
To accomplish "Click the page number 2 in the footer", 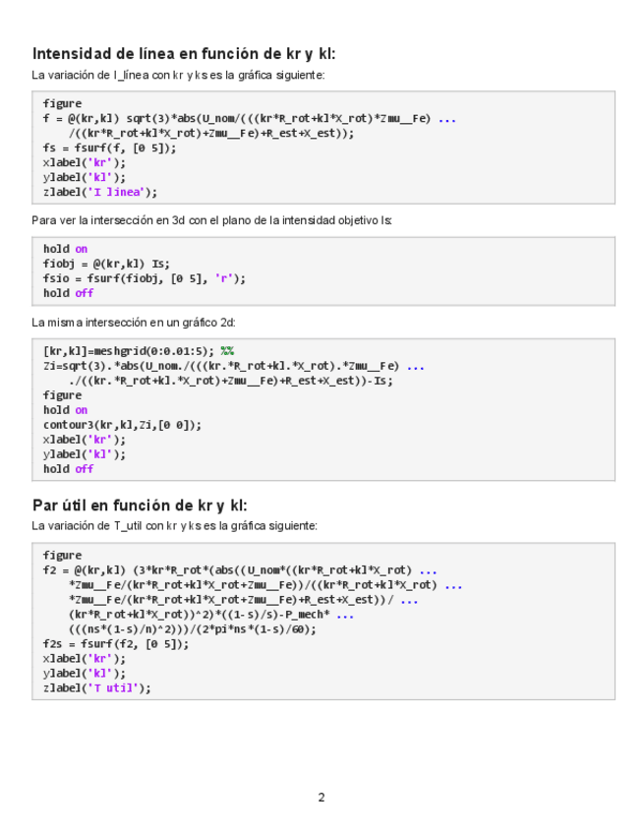I will click(322, 798).
